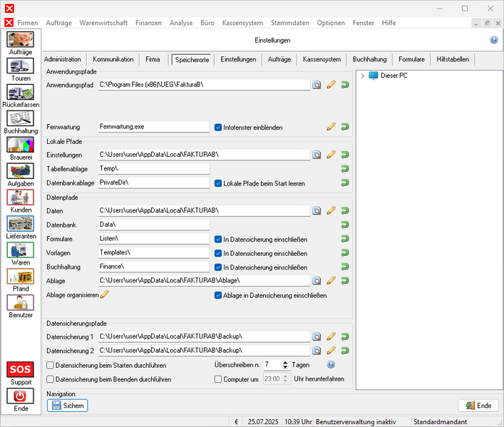Uncheck Infofenster einblenden

point(219,128)
